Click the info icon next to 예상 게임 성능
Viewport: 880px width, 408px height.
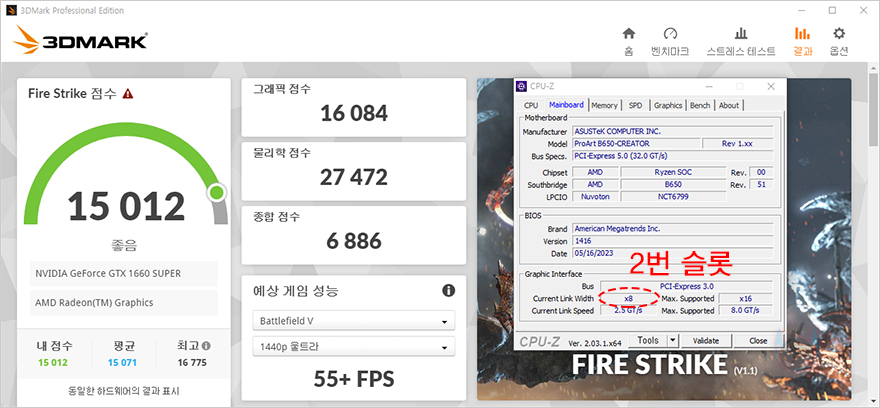pyautogui.click(x=448, y=291)
